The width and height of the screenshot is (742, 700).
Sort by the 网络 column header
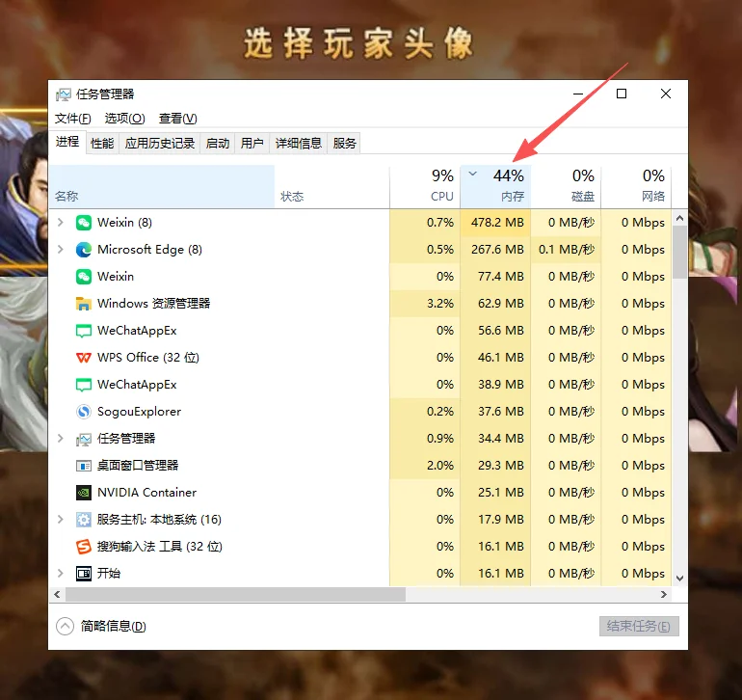pos(636,187)
